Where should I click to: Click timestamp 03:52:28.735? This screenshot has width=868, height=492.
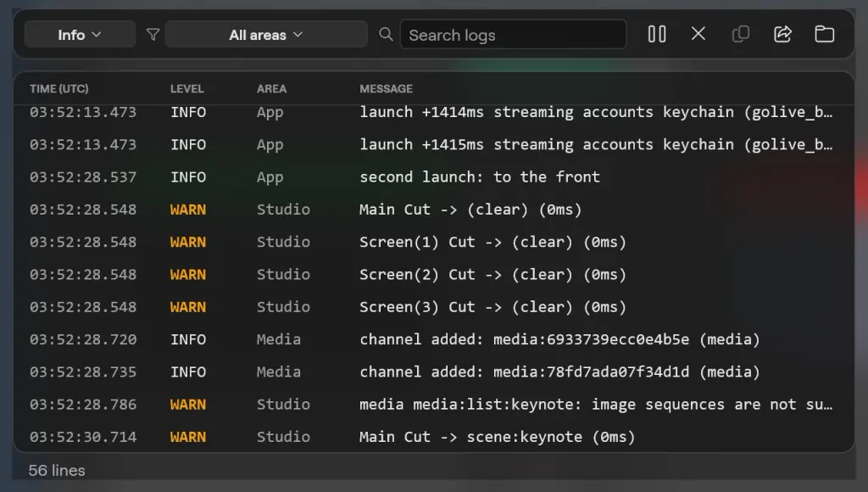(x=83, y=372)
